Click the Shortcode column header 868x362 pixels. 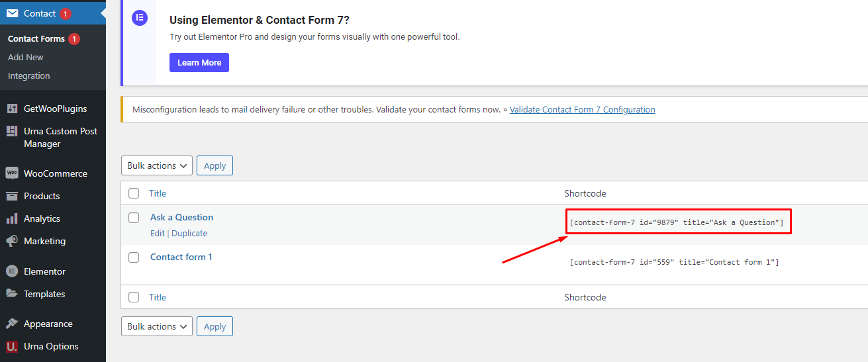[585, 193]
